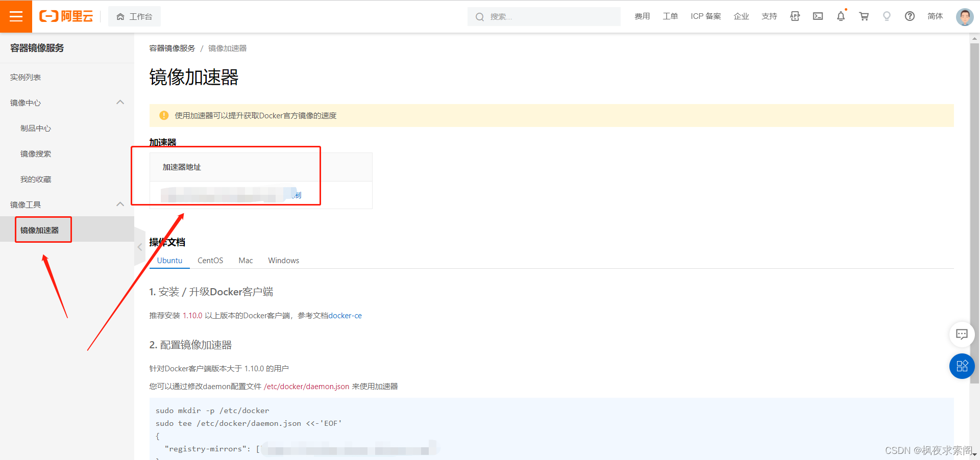Viewport: 980px width, 460px height.
Task: Open 制品中心 in the sidebar
Action: 36,128
